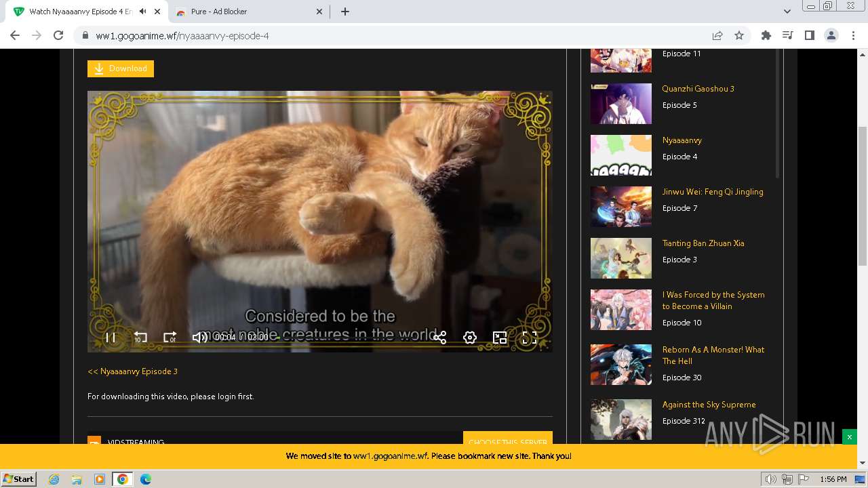Mute the tab via audio icon
This screenshot has width=868, height=488.
143,12
